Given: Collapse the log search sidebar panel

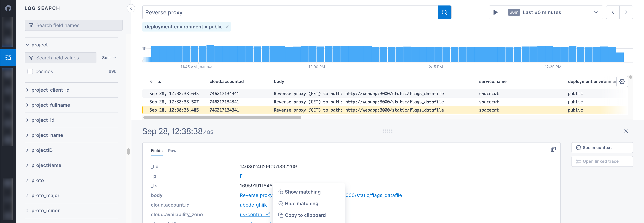Looking at the screenshot, I should (x=131, y=8).
